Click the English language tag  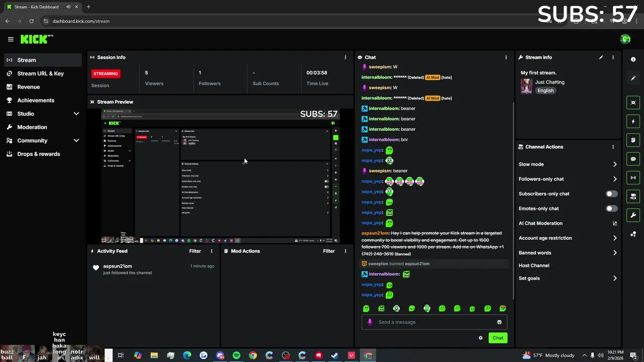(545, 90)
